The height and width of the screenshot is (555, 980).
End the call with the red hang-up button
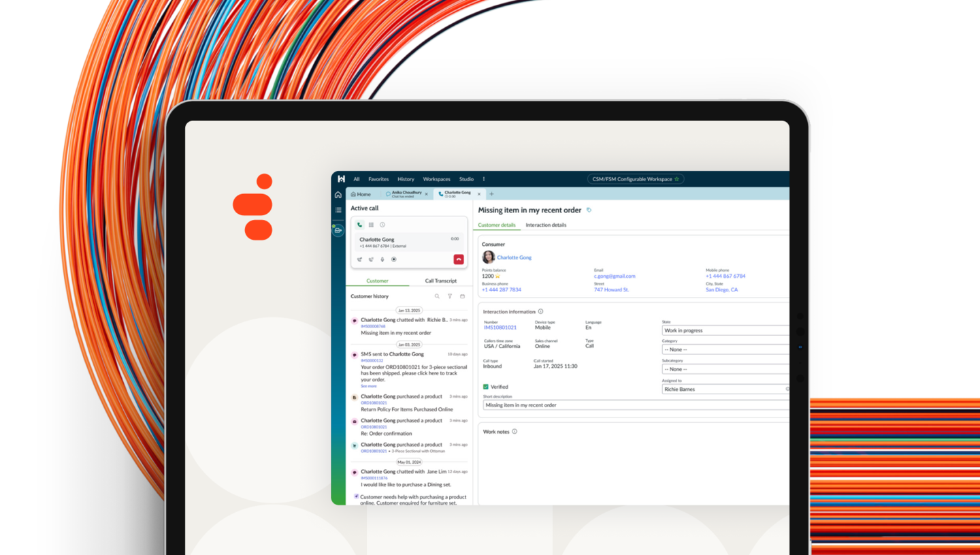tap(459, 259)
